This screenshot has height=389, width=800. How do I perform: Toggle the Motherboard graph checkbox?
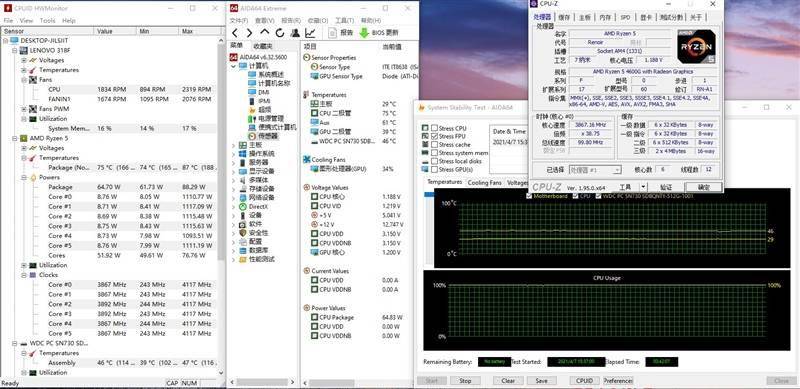coord(529,196)
